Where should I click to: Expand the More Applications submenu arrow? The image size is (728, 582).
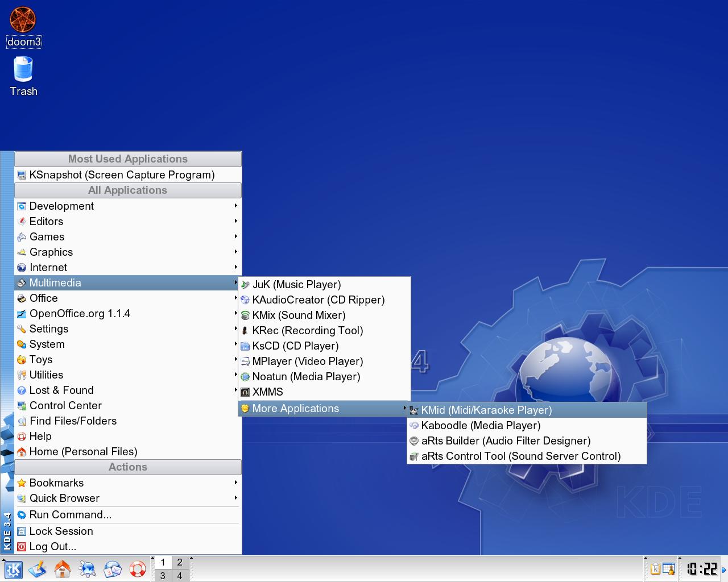(x=404, y=408)
